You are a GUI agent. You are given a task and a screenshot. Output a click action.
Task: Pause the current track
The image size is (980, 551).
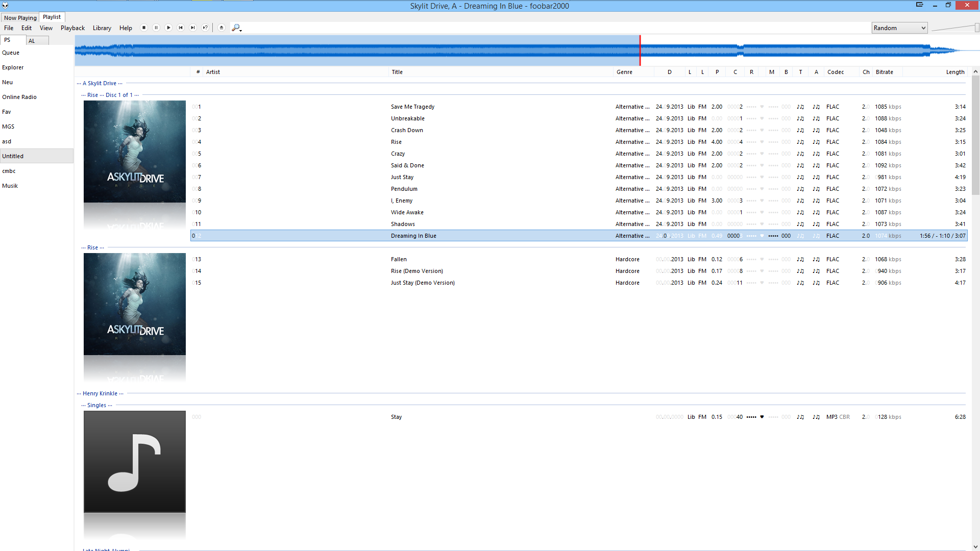[x=156, y=28]
